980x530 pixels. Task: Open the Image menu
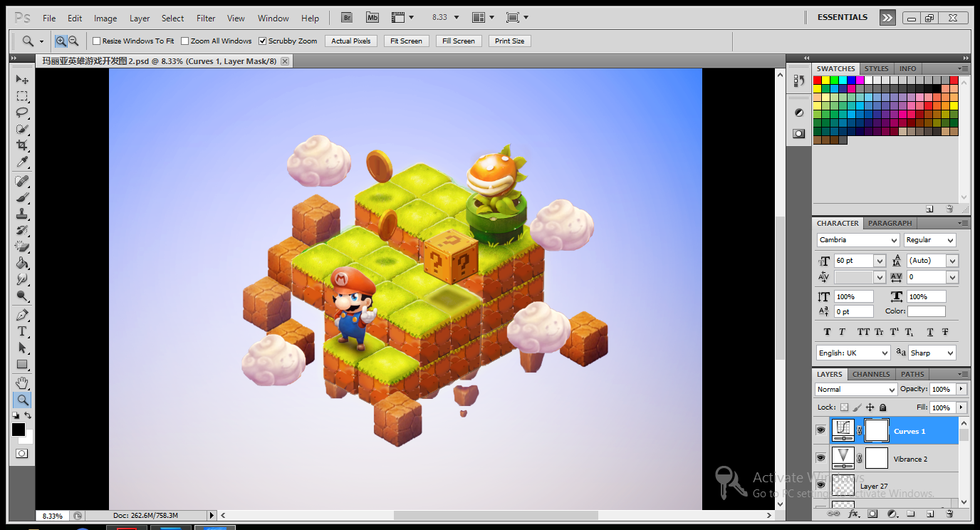tap(105, 18)
